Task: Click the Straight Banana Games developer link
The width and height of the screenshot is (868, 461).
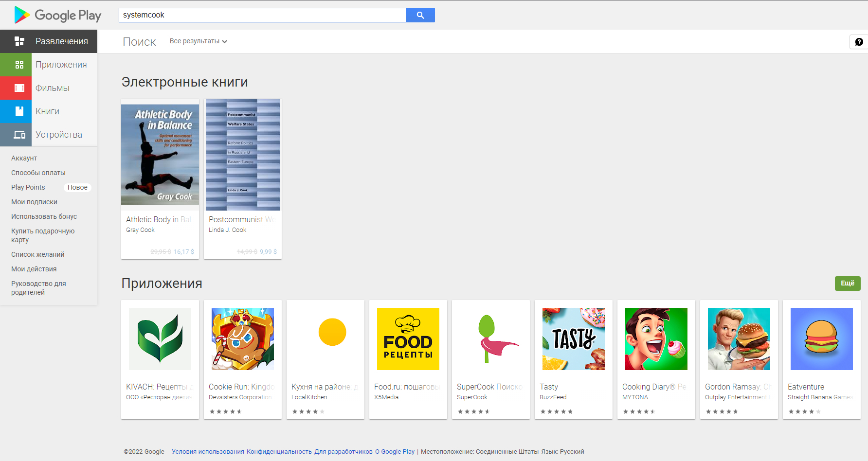Action: 820,397
